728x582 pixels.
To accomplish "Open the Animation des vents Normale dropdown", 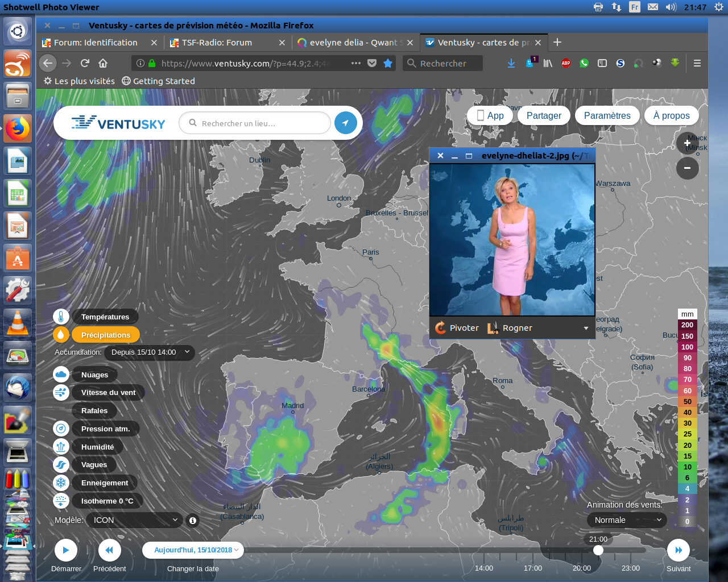I will tap(627, 520).
